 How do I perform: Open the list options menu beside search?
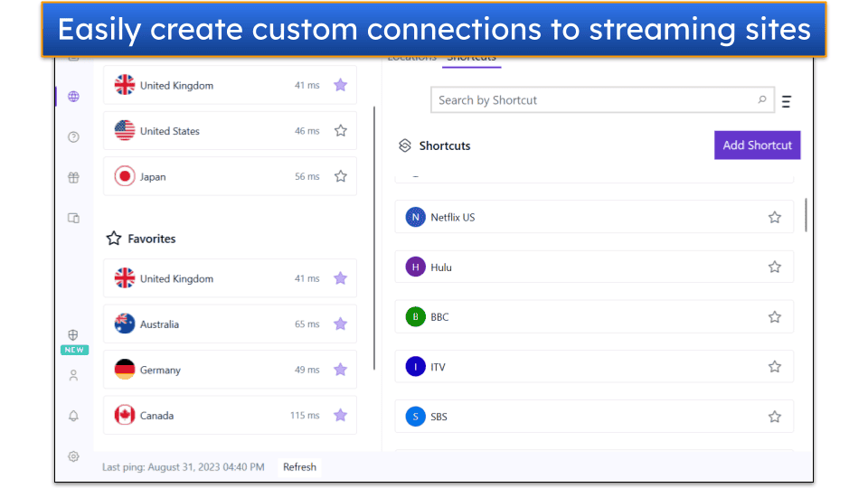(786, 101)
